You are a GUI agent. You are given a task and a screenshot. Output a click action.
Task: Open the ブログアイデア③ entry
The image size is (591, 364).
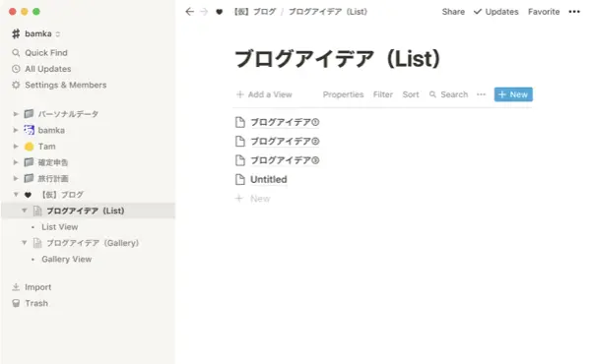pos(285,160)
